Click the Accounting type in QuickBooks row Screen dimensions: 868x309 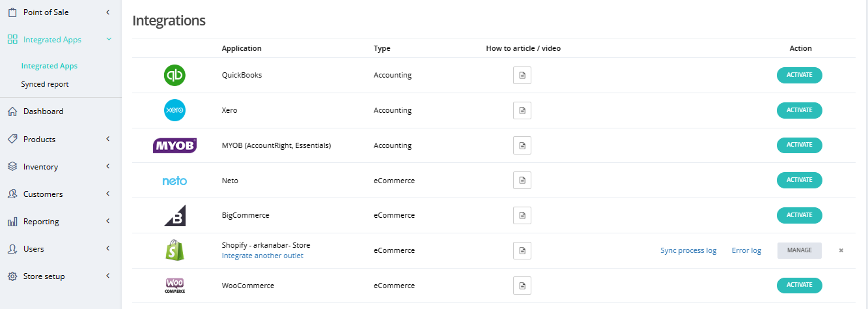pyautogui.click(x=393, y=75)
